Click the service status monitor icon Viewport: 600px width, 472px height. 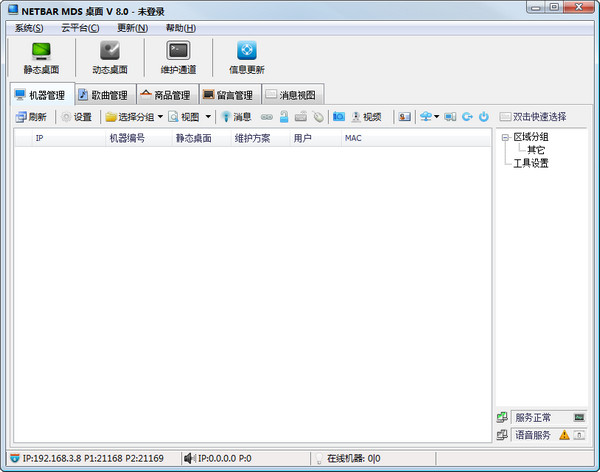[x=578, y=417]
